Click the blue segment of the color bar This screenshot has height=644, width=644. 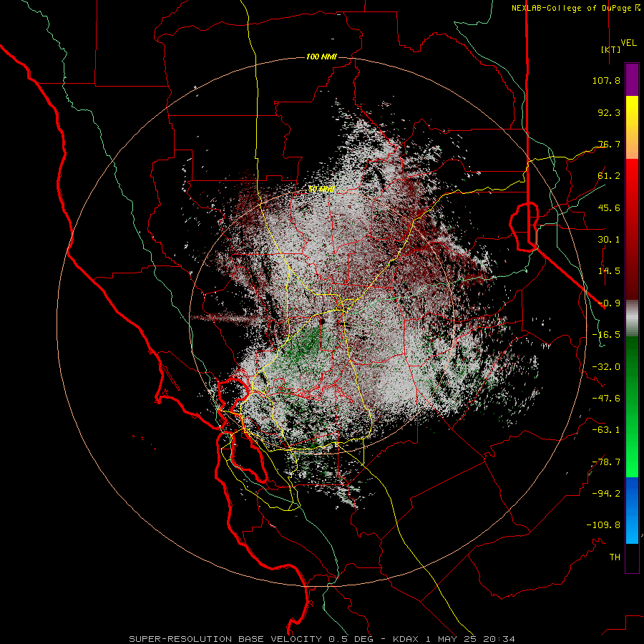pos(632,510)
